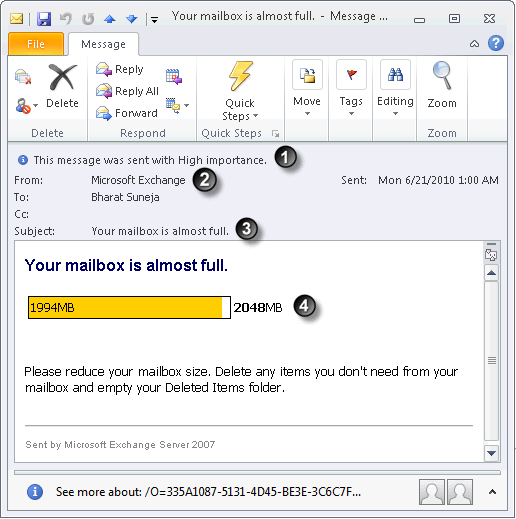Click the Reply with Meeting icon

point(174,76)
